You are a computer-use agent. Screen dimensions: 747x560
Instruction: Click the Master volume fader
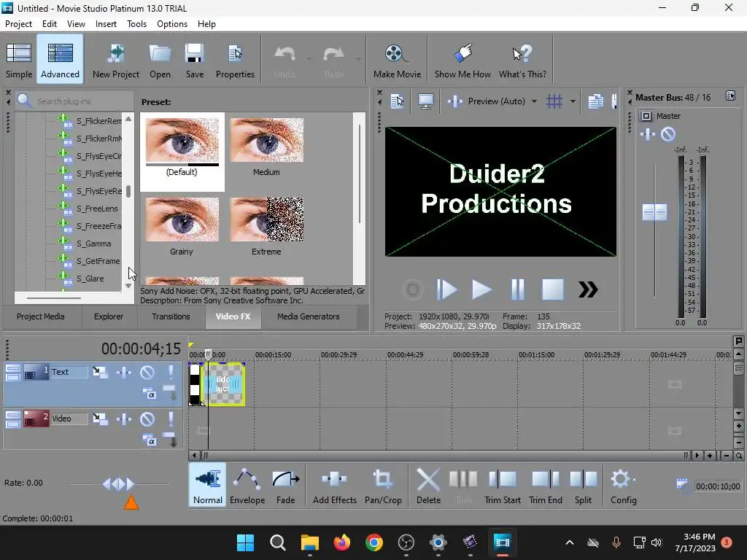[654, 212]
